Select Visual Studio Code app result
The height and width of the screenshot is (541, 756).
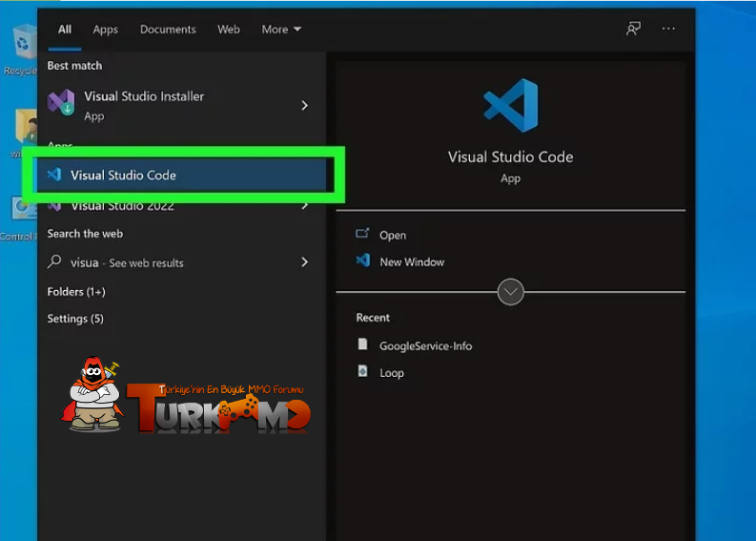click(x=182, y=176)
